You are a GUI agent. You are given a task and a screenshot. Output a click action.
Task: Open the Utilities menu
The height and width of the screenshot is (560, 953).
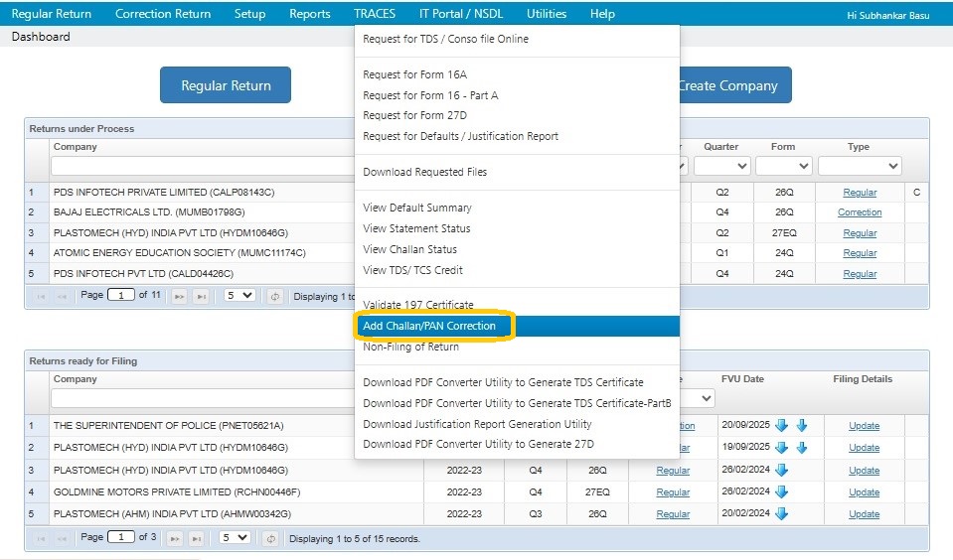547,14
